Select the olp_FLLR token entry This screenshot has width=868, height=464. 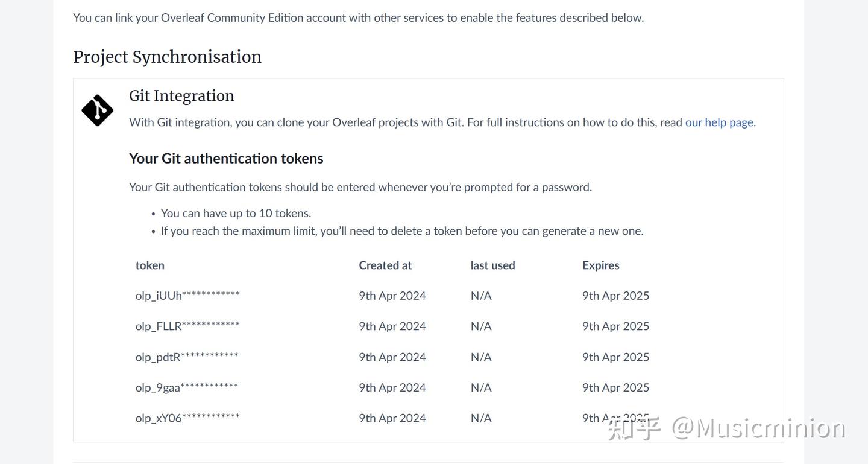coord(187,326)
